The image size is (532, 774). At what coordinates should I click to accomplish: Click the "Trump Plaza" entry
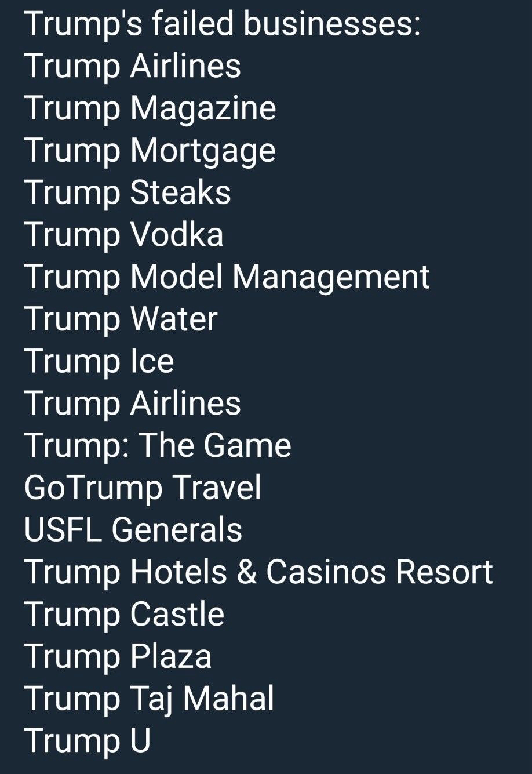(x=118, y=656)
